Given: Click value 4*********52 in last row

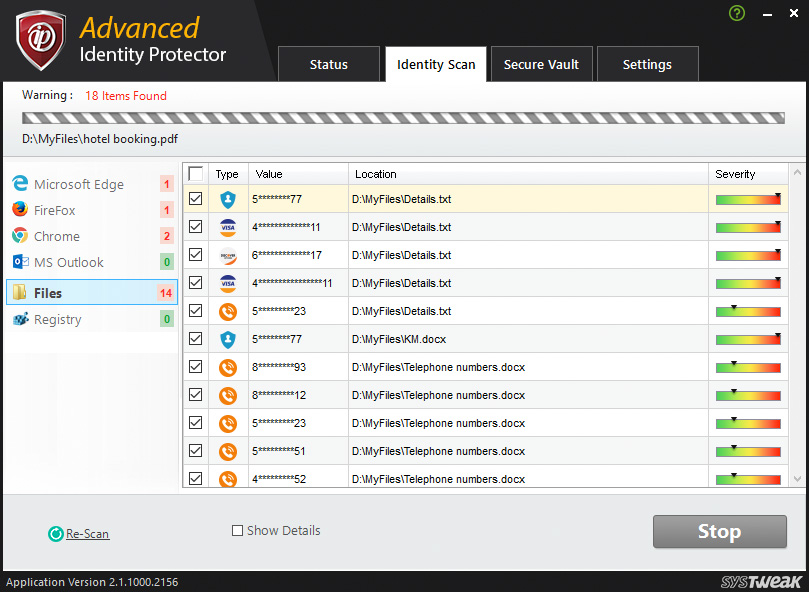Looking at the screenshot, I should click(x=279, y=479).
